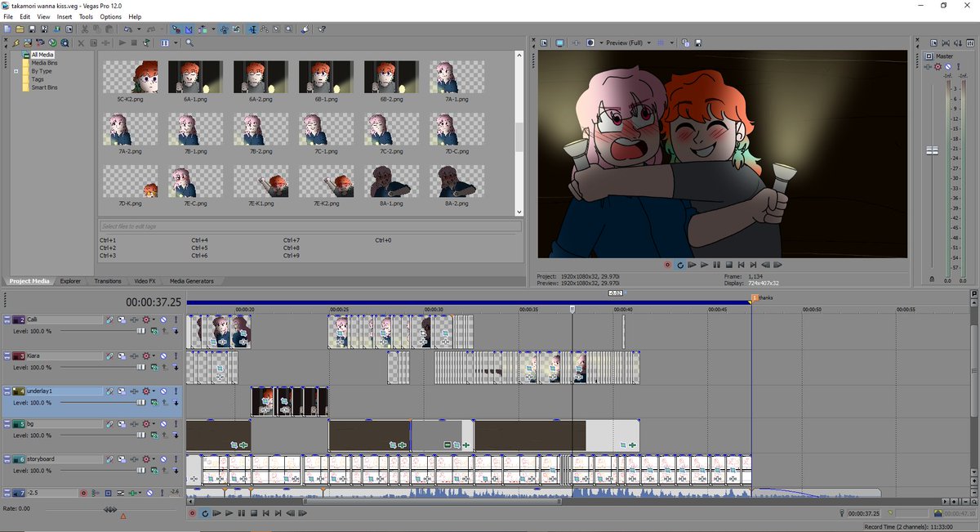
Task: Open Project Video Properties in preview toolbar
Action: point(545,42)
